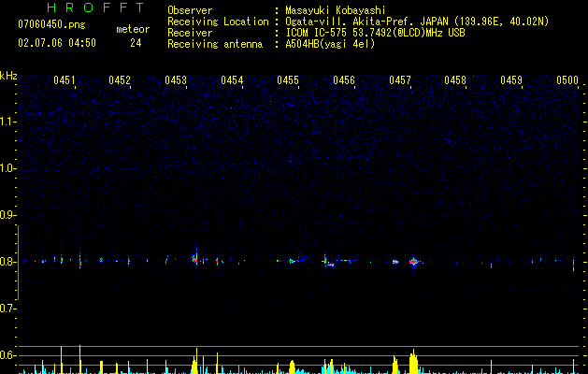Click the kHz axis unit label
Screen dimensions: 588x374
(x=8, y=76)
